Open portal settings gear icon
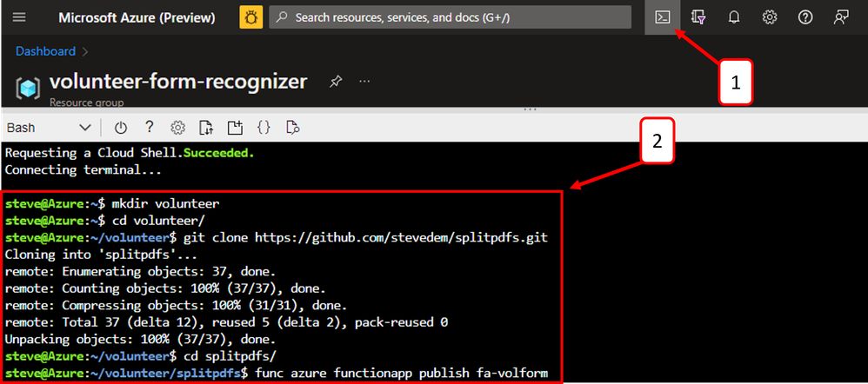868x384 pixels. pos(770,17)
